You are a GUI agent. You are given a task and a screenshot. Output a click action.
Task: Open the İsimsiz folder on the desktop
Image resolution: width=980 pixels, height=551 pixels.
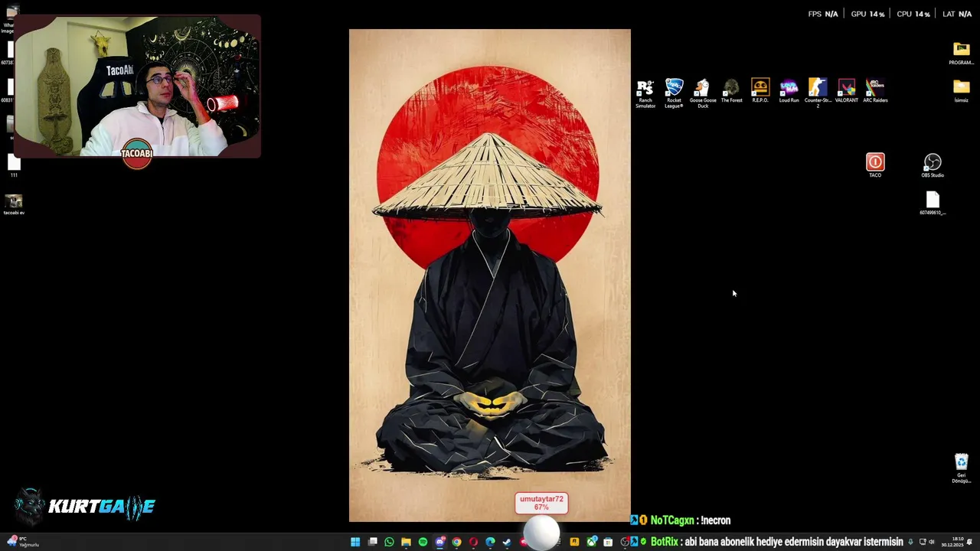pos(961,90)
